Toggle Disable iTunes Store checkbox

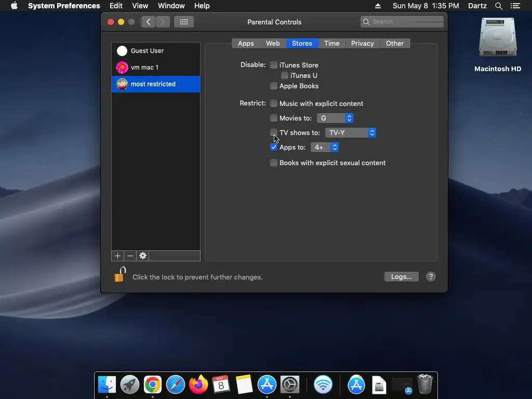click(274, 65)
